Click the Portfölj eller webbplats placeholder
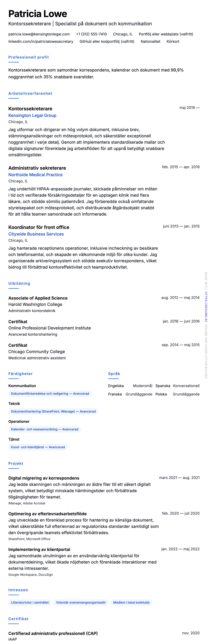Viewport: 208px width, 644px height. (x=166, y=34)
